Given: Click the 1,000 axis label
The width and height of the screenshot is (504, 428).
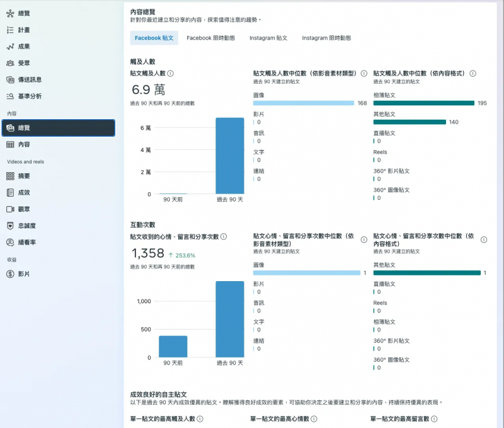Looking at the screenshot, I should pyautogui.click(x=144, y=301).
